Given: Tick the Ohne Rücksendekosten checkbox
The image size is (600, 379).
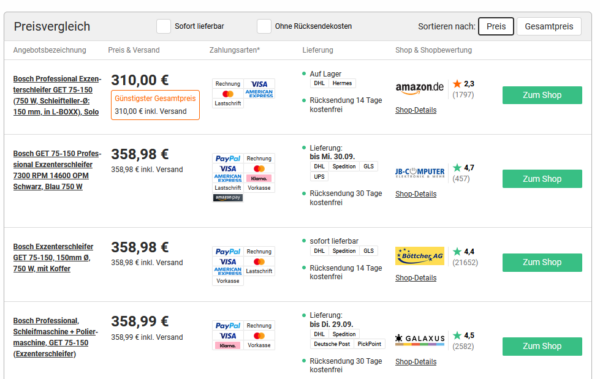Looking at the screenshot, I should pos(264,26).
